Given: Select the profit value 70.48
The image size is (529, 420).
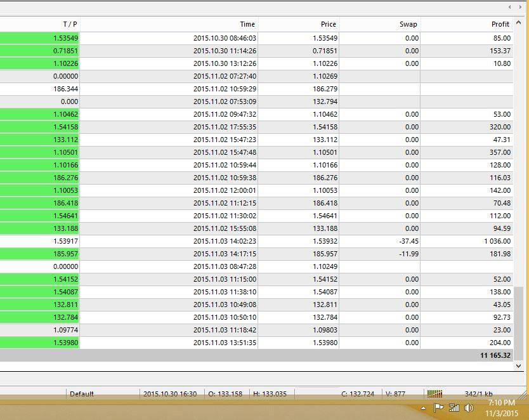Looking at the screenshot, I should coord(502,203).
